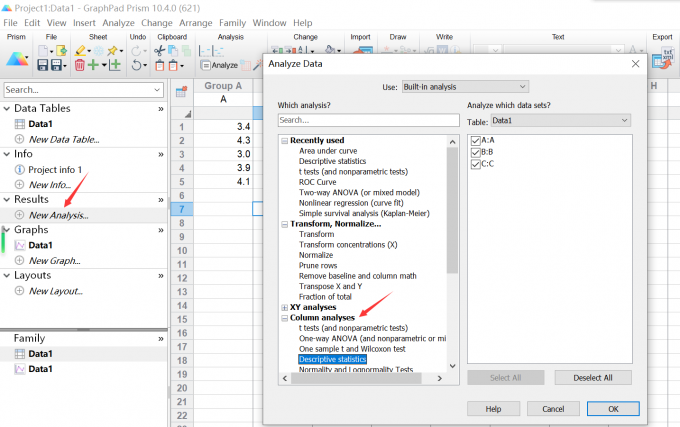Image resolution: width=680 pixels, height=427 pixels.
Task: Open the Analyze menu
Action: coord(118,22)
